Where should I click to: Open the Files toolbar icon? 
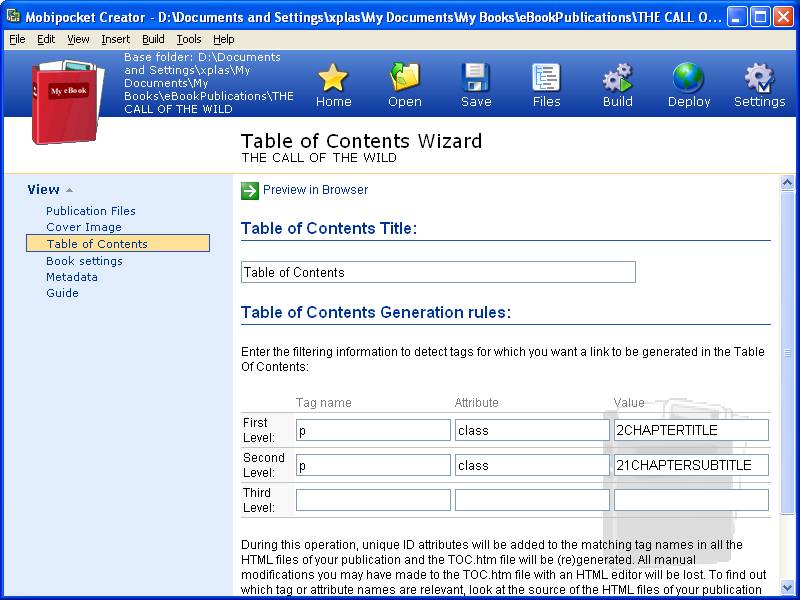coord(546,78)
